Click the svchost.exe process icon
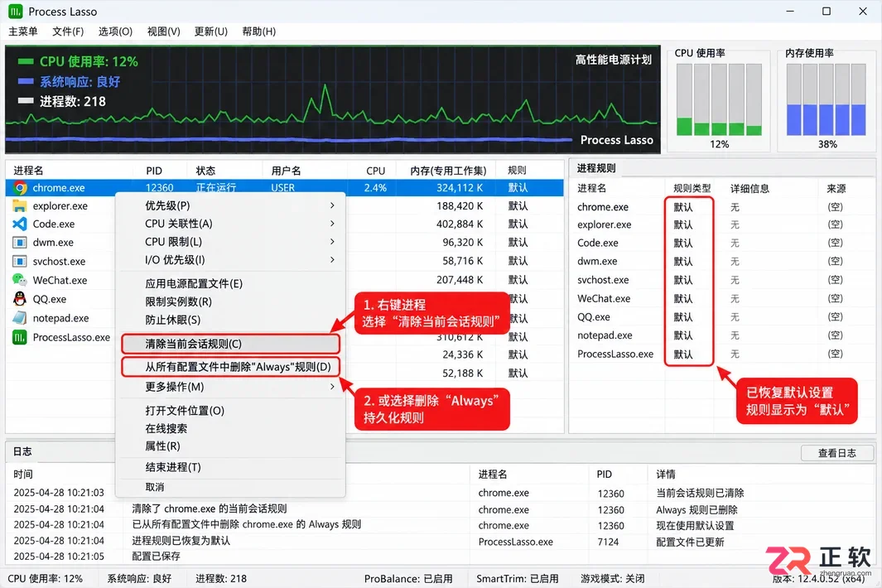The image size is (882, 588). (x=20, y=262)
